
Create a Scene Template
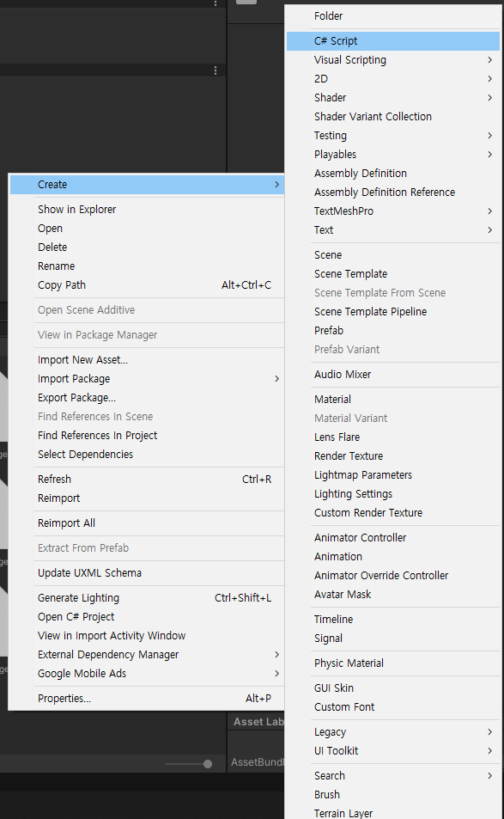393,273
